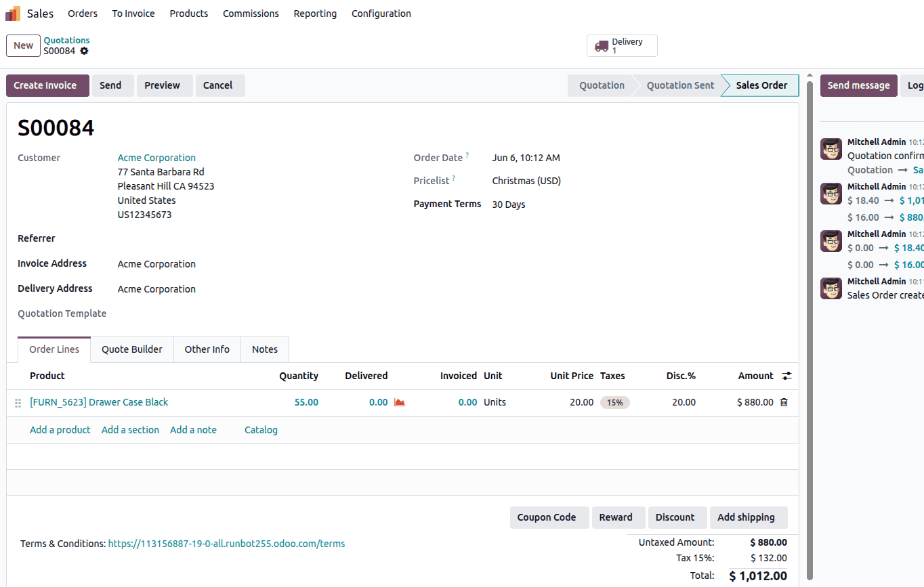Click Add a product link
Viewport: 924px width, 587px height.
tap(60, 430)
